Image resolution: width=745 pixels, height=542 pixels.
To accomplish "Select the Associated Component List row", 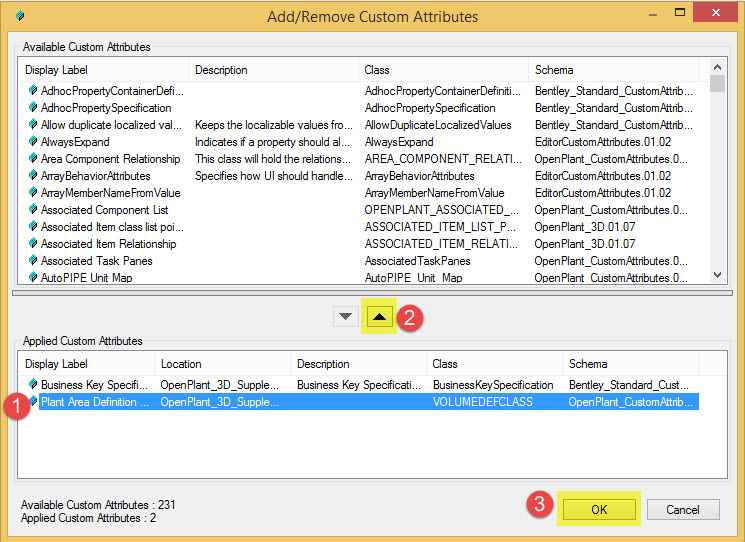I will (104, 210).
